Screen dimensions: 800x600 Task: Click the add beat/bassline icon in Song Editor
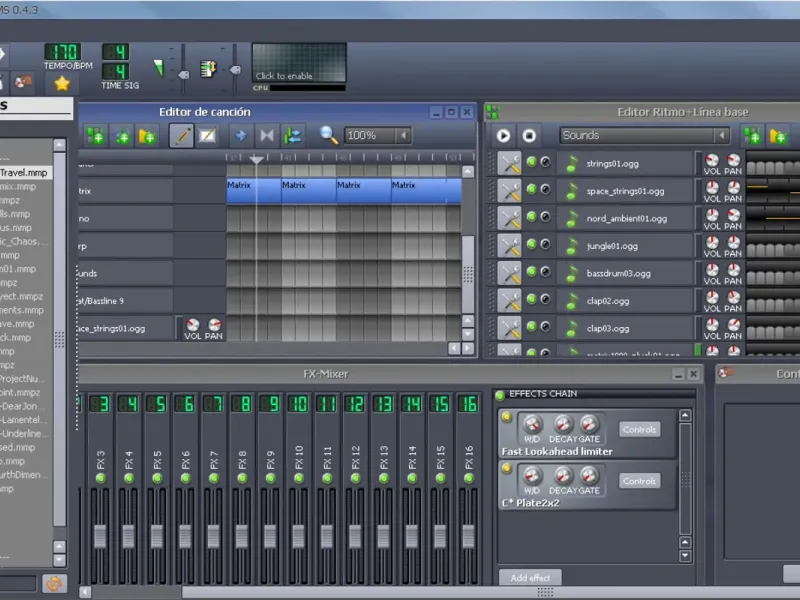(95, 135)
